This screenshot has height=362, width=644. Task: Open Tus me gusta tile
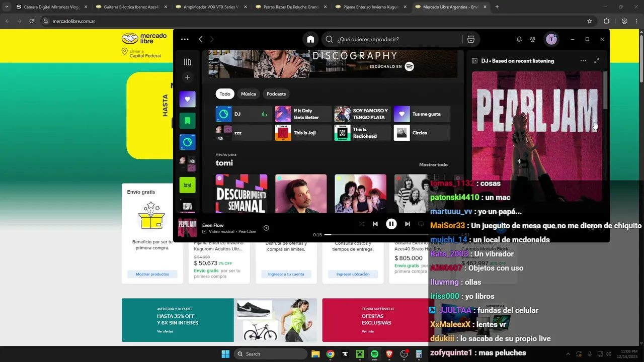[x=422, y=114]
